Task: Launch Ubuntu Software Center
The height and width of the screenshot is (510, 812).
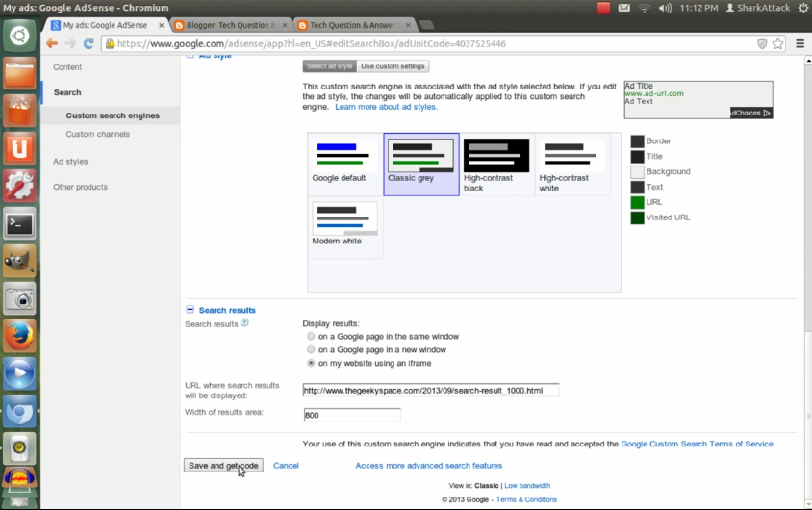Action: point(19,111)
